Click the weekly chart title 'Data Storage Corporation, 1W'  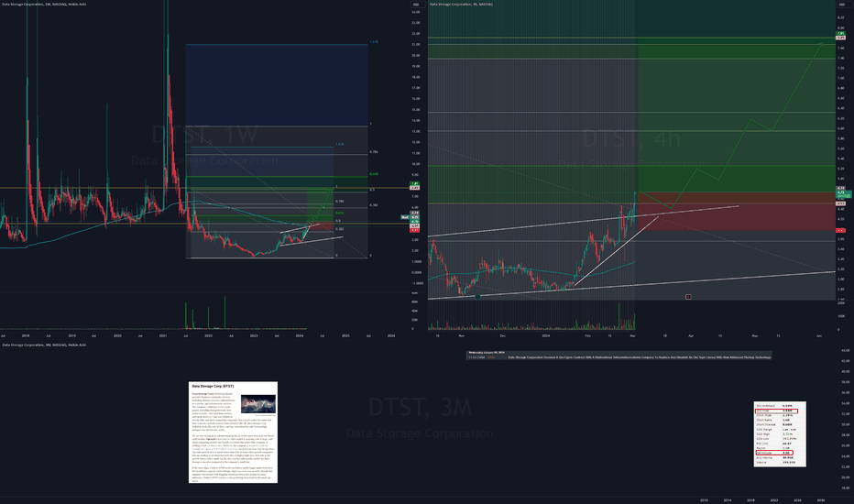point(43,4)
